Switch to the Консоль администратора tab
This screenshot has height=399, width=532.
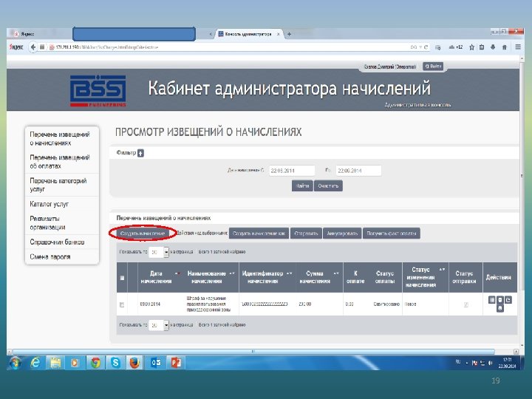(x=248, y=34)
